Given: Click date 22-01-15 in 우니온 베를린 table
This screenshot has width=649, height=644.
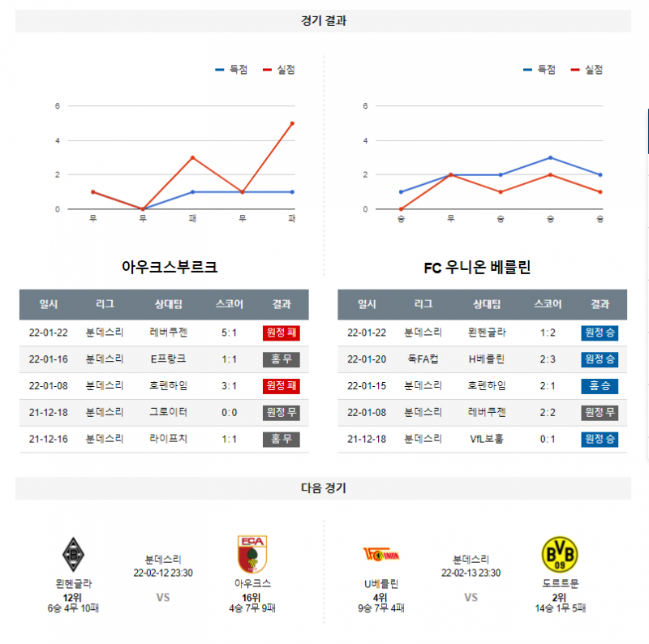Looking at the screenshot, I should pos(367,386).
